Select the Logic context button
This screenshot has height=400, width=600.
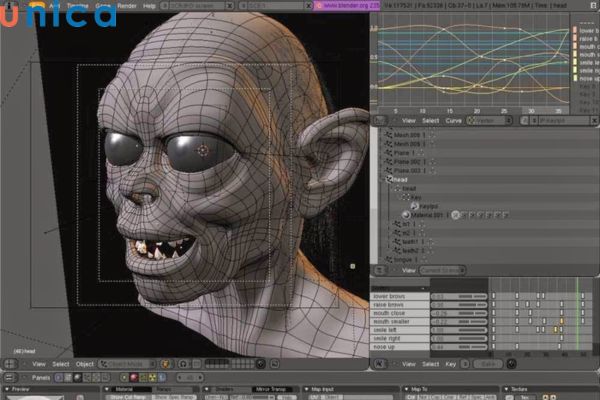[x=59, y=378]
